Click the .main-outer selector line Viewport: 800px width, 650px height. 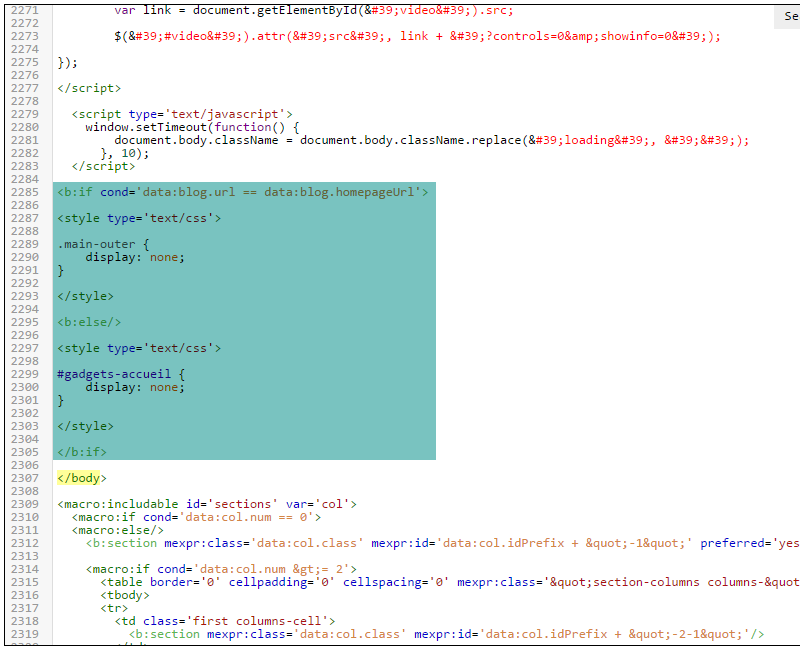click(103, 244)
